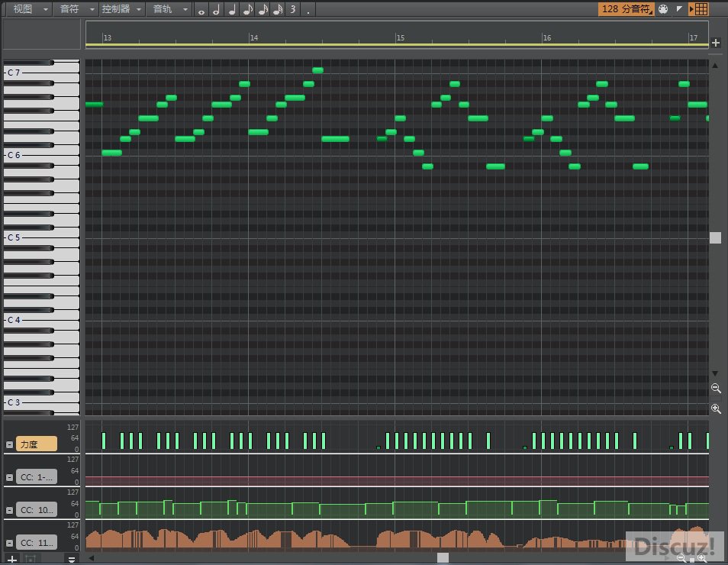Click measure 13 on the time ruler
This screenshot has height=565, width=728.
[108, 37]
